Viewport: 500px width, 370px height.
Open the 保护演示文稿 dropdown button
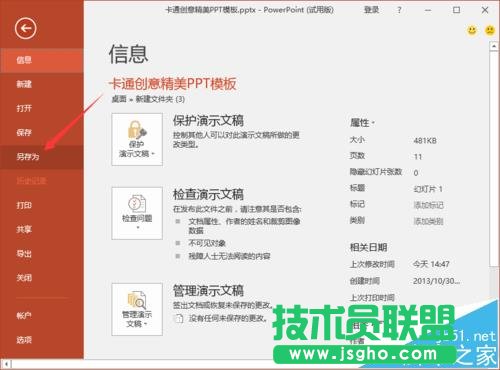[137, 139]
